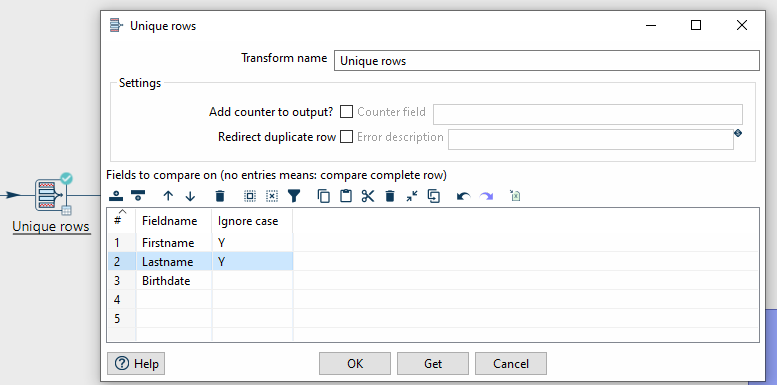Click the Unique rows label on the canvas
This screenshot has width=777, height=385.
(x=51, y=226)
